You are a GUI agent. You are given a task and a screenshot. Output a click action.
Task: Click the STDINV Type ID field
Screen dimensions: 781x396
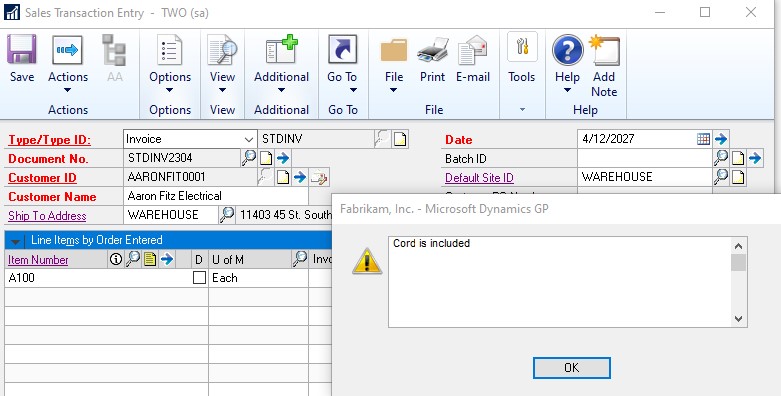315,139
